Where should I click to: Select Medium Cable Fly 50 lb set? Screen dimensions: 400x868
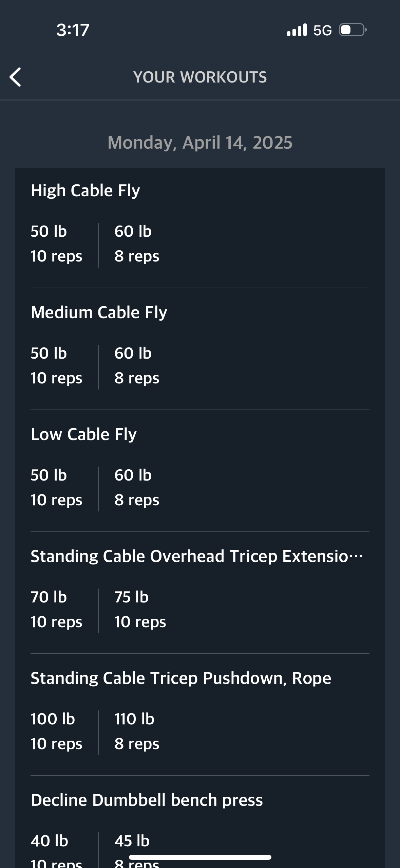tap(56, 366)
